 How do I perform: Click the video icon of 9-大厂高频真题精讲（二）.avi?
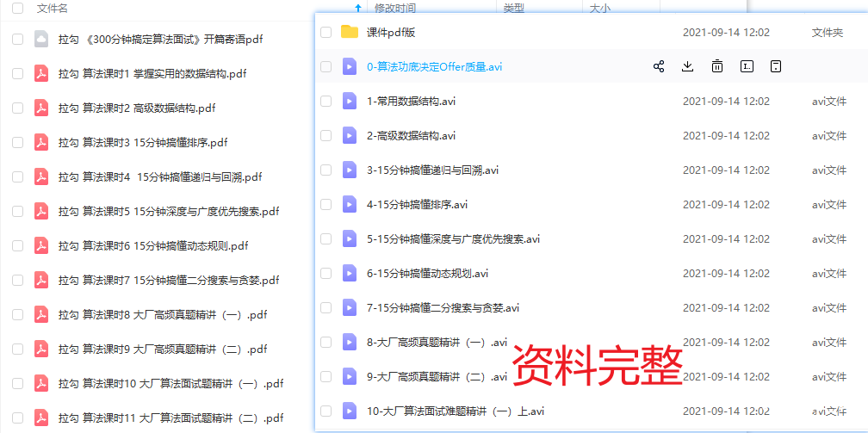tap(350, 376)
